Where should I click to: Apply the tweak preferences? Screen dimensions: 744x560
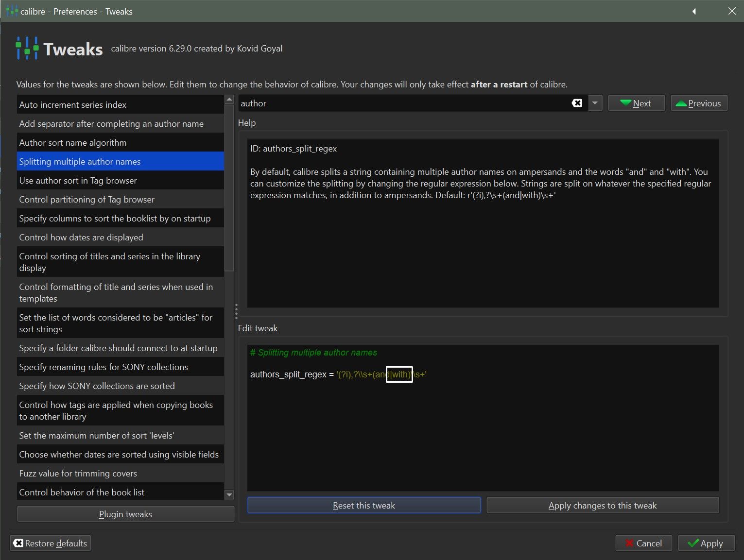coord(706,543)
